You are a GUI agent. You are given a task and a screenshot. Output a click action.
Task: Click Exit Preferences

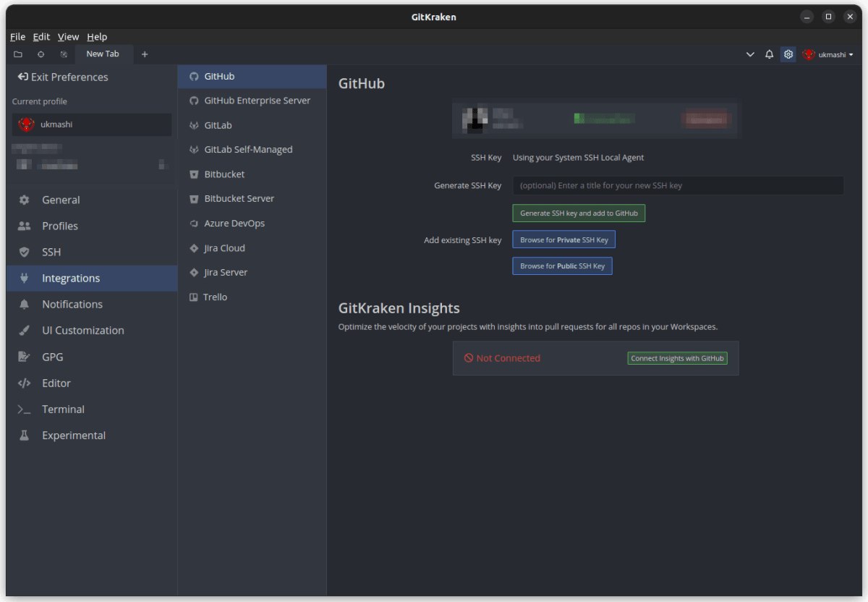pos(63,77)
